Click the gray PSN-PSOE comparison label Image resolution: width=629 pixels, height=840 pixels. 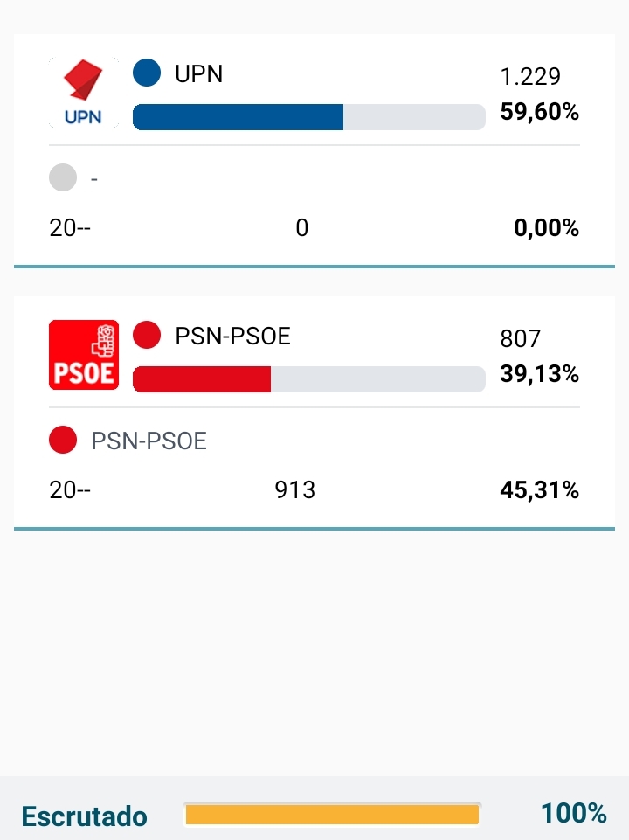tap(149, 441)
